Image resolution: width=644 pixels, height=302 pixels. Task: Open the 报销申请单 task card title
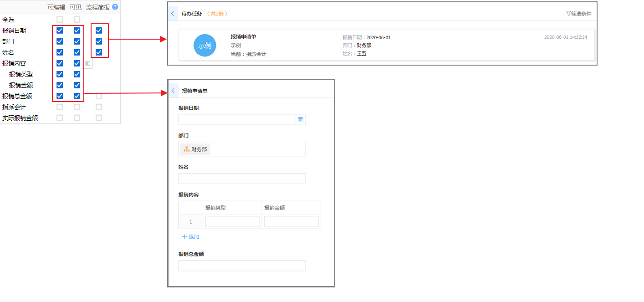click(x=243, y=37)
